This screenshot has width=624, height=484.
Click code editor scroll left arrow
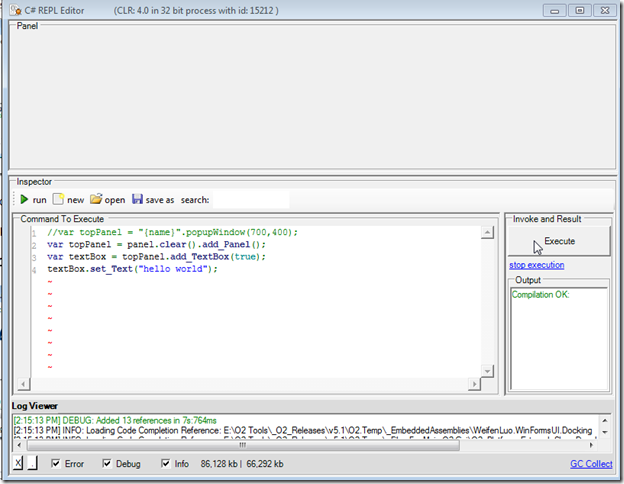[23, 384]
